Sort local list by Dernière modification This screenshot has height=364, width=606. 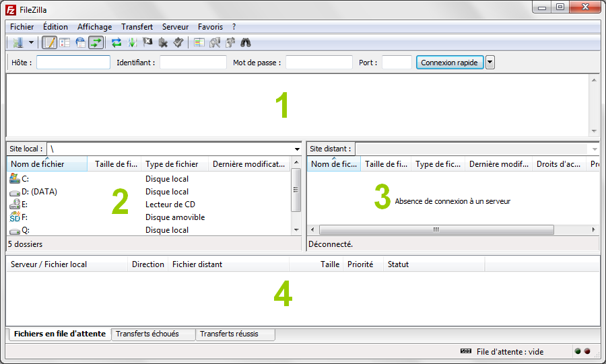[x=249, y=164]
